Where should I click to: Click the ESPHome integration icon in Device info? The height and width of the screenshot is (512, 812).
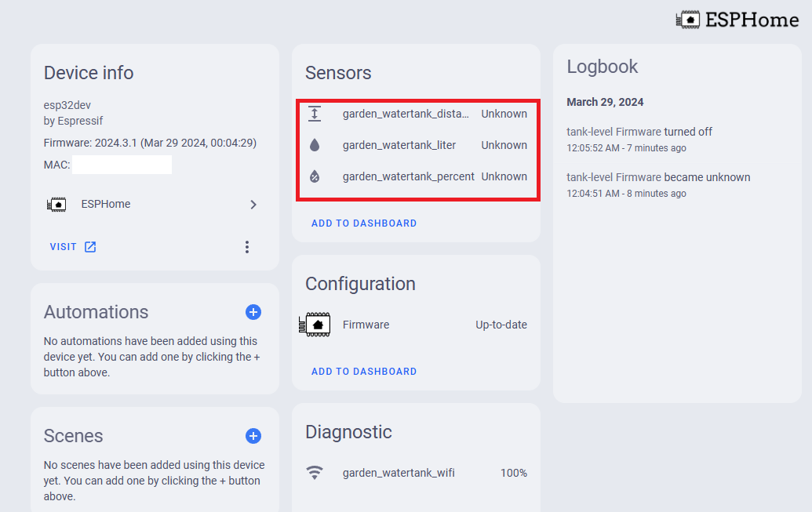(58, 203)
